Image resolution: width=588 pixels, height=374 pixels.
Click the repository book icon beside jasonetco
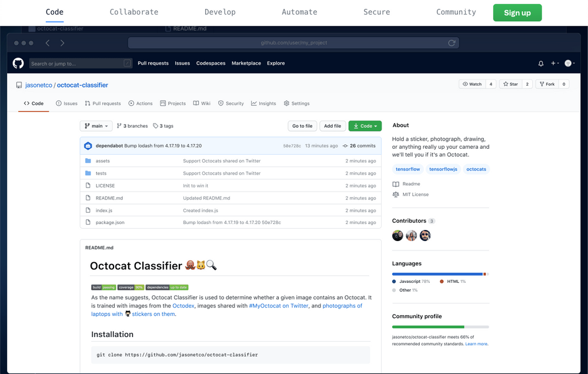pyautogui.click(x=18, y=85)
